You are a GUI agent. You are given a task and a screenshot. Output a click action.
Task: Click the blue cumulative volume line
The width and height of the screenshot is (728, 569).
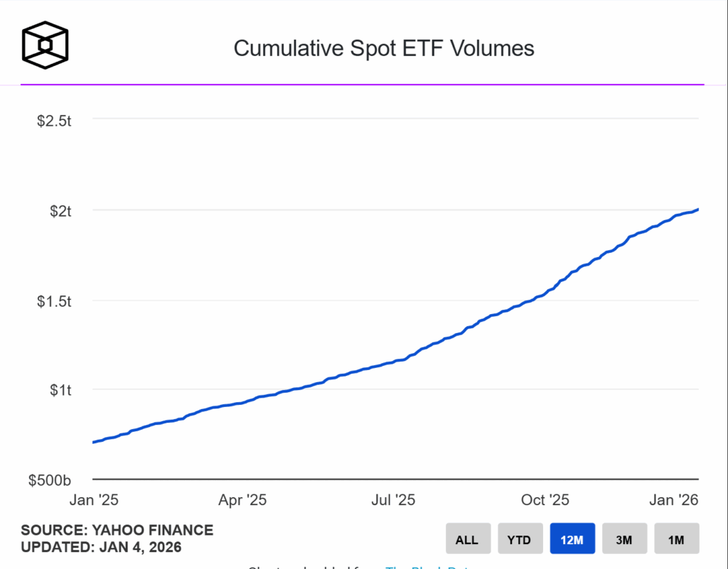coord(391,362)
